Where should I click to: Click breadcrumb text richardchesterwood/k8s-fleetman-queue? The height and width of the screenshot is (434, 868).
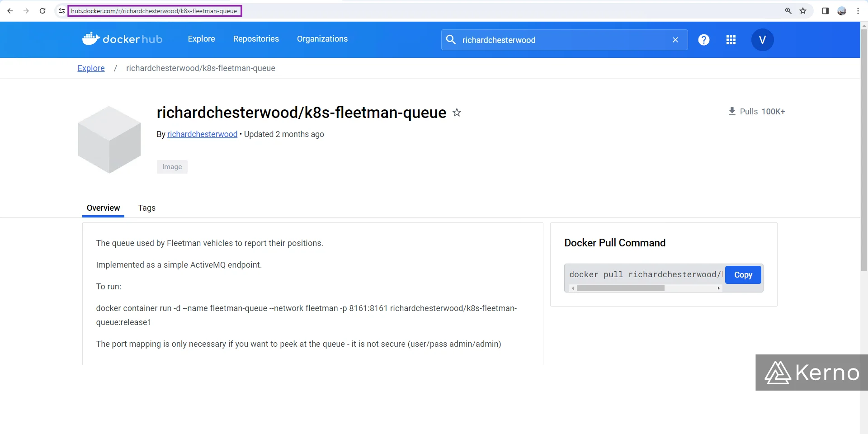pos(201,68)
